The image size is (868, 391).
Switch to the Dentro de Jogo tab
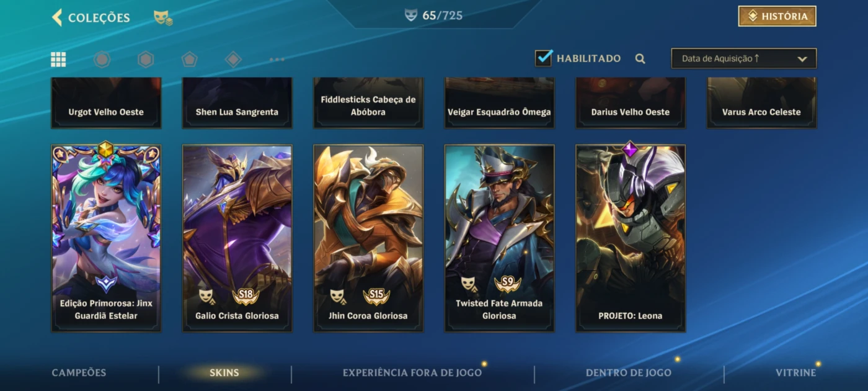(629, 373)
